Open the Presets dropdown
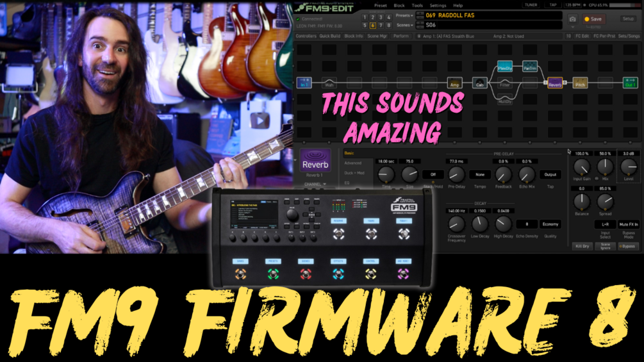 click(404, 15)
